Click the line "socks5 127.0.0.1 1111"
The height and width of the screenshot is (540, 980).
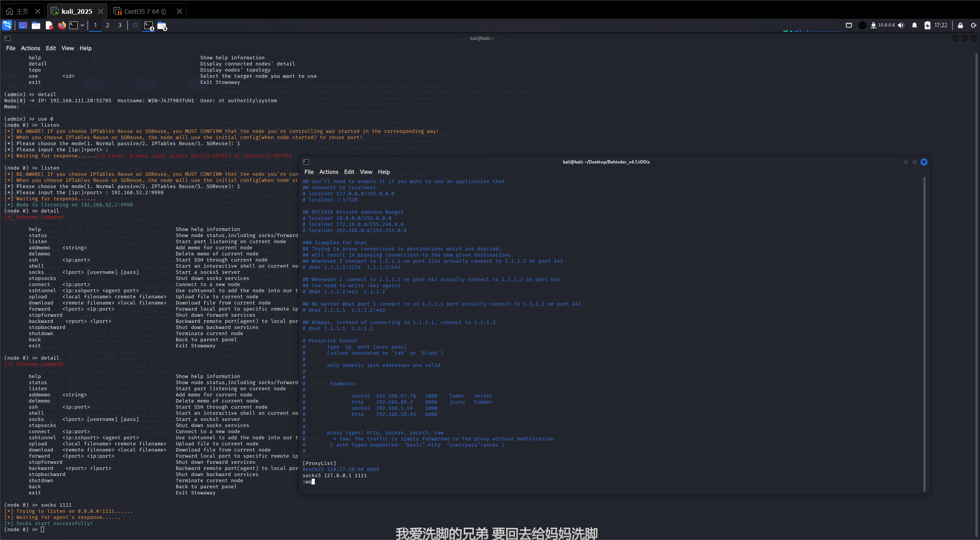click(335, 476)
